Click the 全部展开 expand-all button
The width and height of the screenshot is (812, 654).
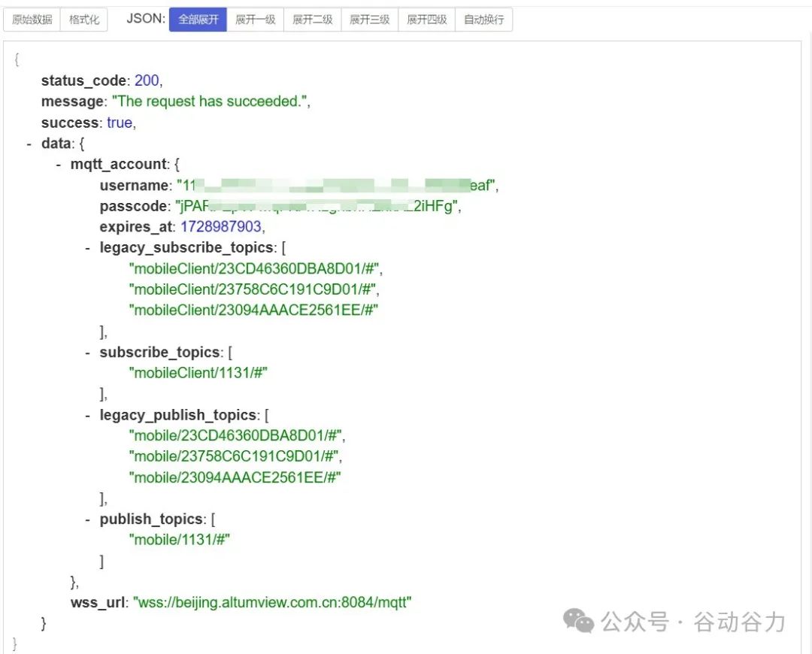(x=198, y=20)
